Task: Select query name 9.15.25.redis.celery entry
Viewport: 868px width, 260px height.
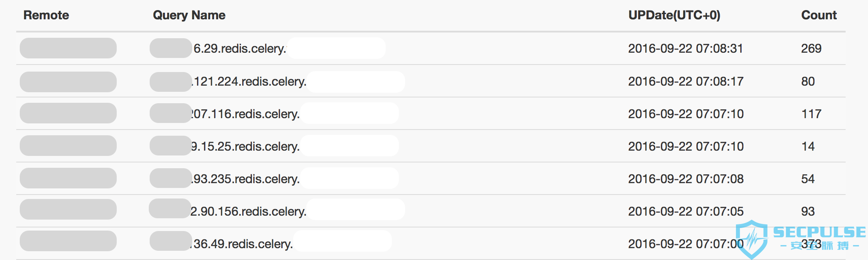Action: pos(245,146)
